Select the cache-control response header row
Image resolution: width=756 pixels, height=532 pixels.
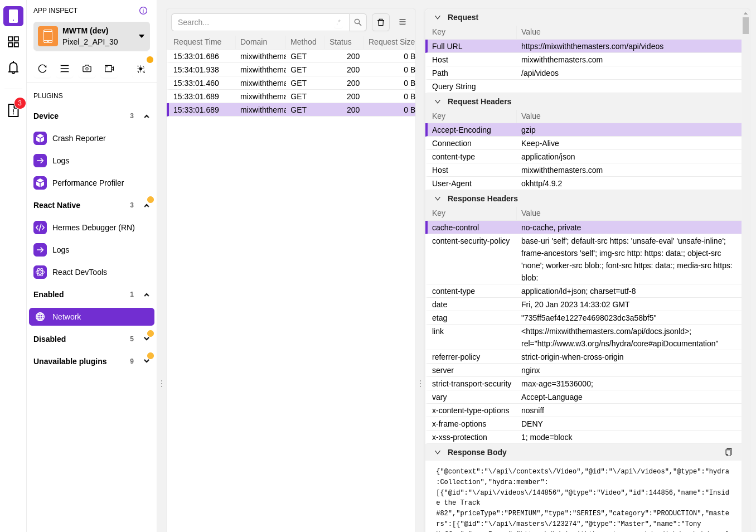point(583,228)
